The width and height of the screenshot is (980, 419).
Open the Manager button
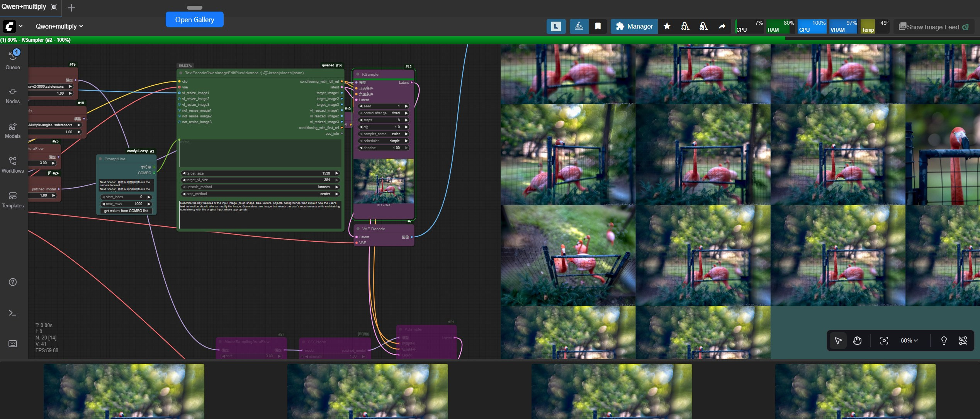(x=634, y=26)
